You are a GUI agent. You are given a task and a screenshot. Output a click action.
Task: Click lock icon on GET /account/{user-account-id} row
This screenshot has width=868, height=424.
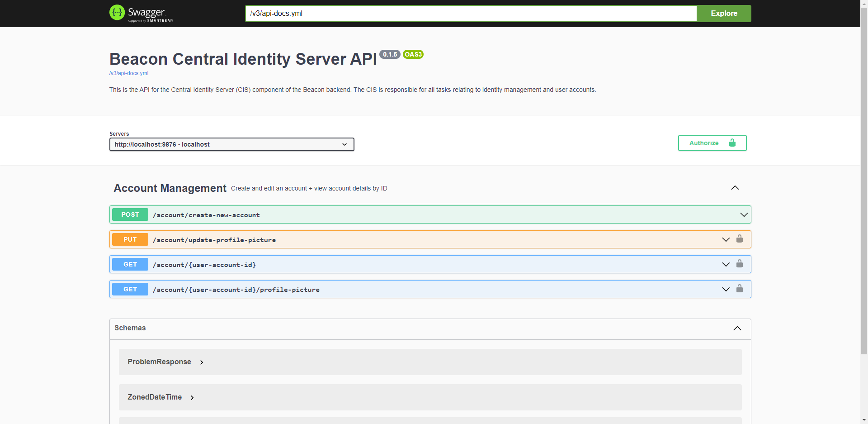[x=740, y=263]
